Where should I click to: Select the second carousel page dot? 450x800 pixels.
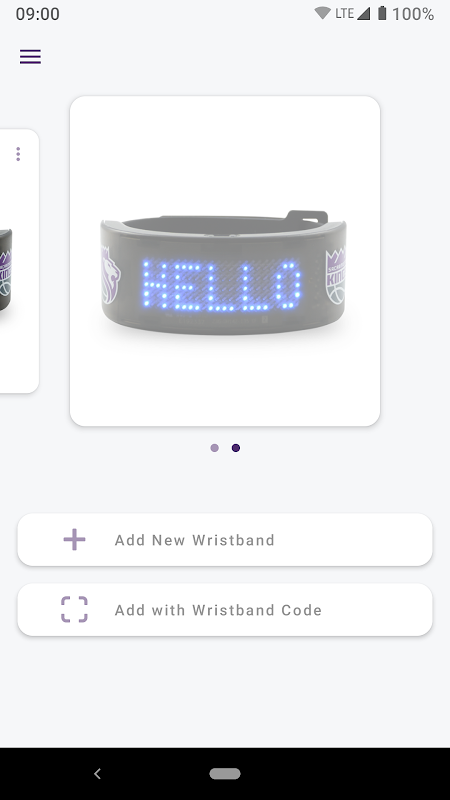point(236,448)
